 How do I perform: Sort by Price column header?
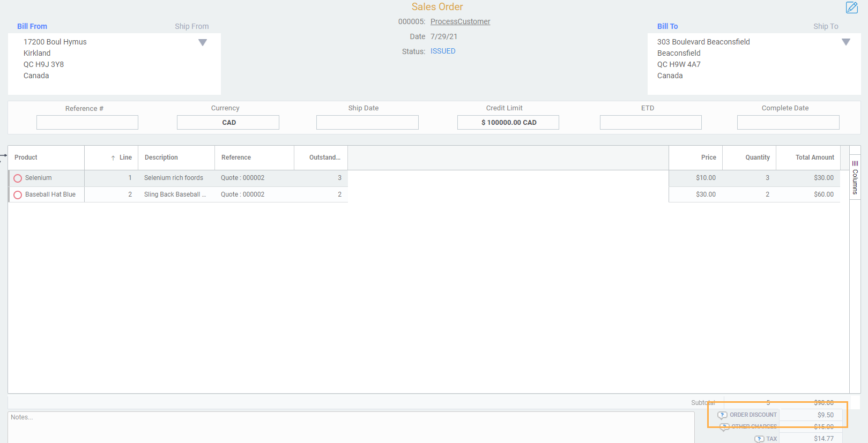(696, 157)
